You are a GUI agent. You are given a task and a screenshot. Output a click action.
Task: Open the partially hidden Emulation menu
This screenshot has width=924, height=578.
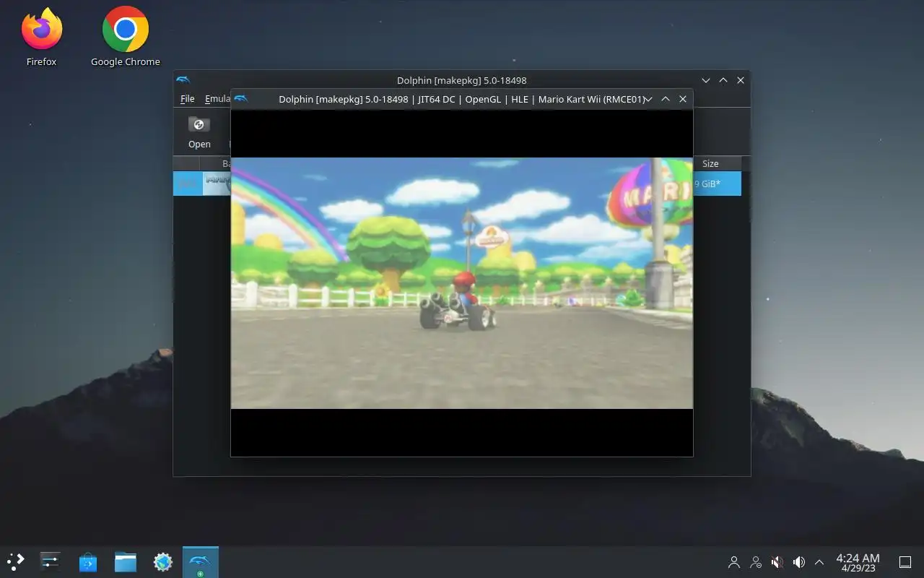point(217,99)
